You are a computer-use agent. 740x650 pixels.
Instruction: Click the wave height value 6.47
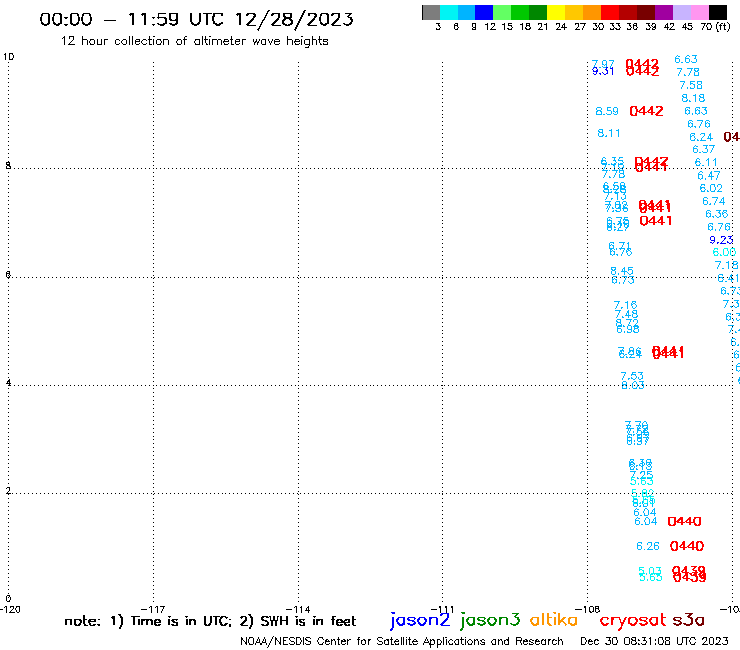[709, 176]
